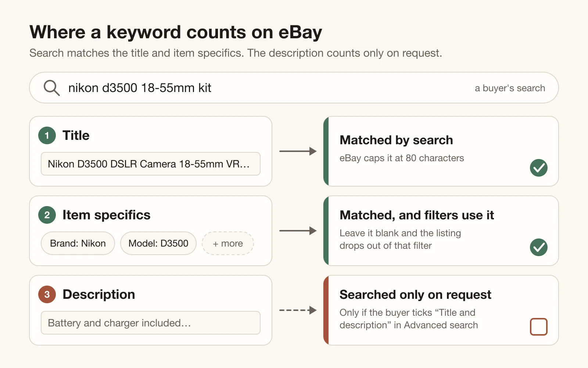Click the Description heading

(x=99, y=294)
